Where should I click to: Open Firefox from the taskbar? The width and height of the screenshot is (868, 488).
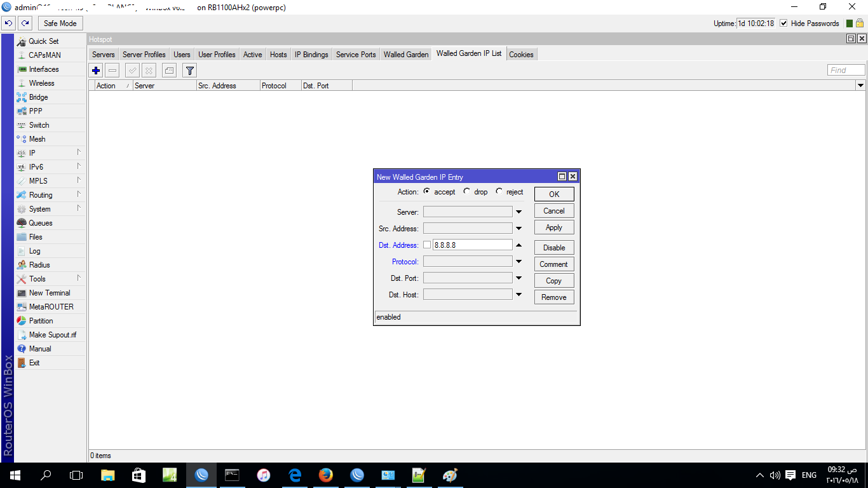326,475
